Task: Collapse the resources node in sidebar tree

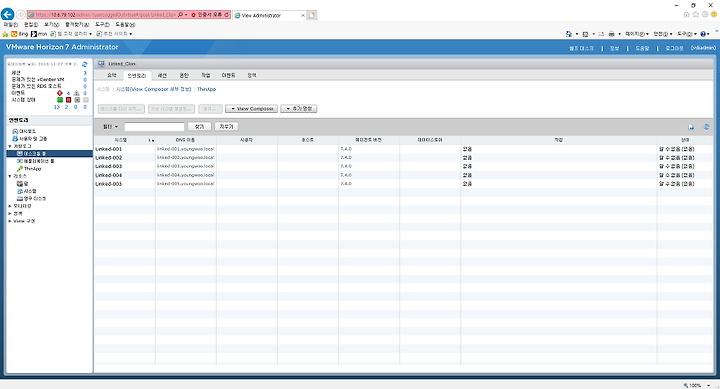Action: point(10,176)
